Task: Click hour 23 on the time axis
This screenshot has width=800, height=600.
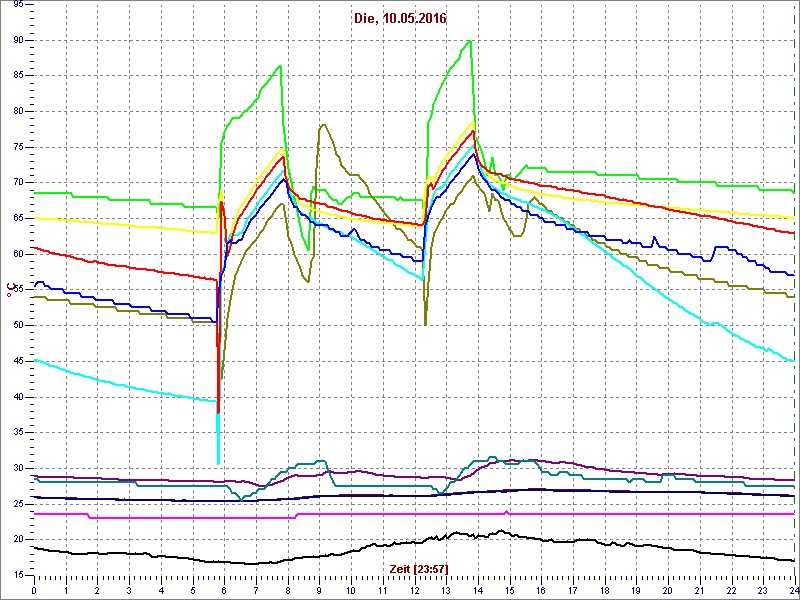Action: [763, 590]
